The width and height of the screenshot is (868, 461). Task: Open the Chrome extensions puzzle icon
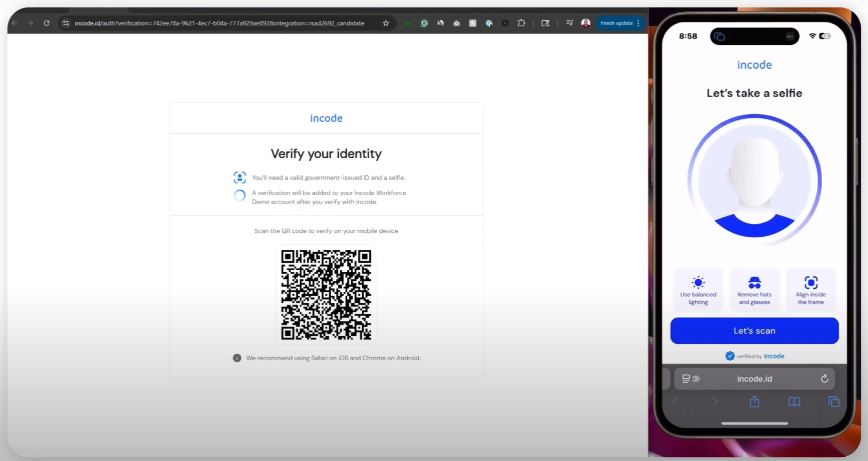(521, 23)
